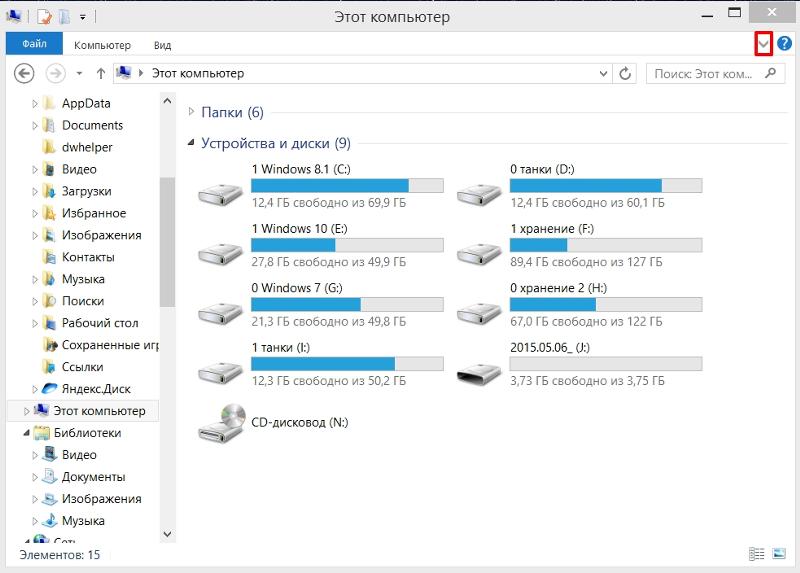Viewport: 800px width, 573px height.
Task: Click the search box Поиск: Этот компьютер
Action: [x=715, y=73]
